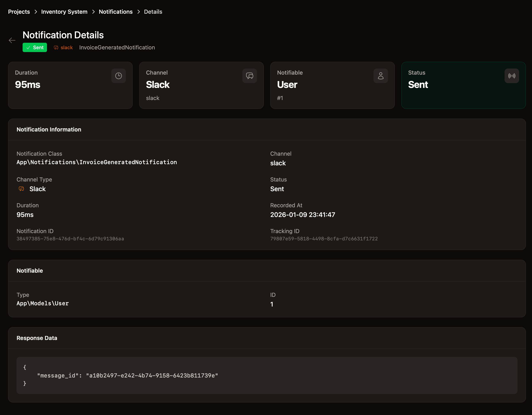Viewport: 532px width, 415px height.
Task: Click the Slack icon beside Channel Type
Action: click(21, 189)
